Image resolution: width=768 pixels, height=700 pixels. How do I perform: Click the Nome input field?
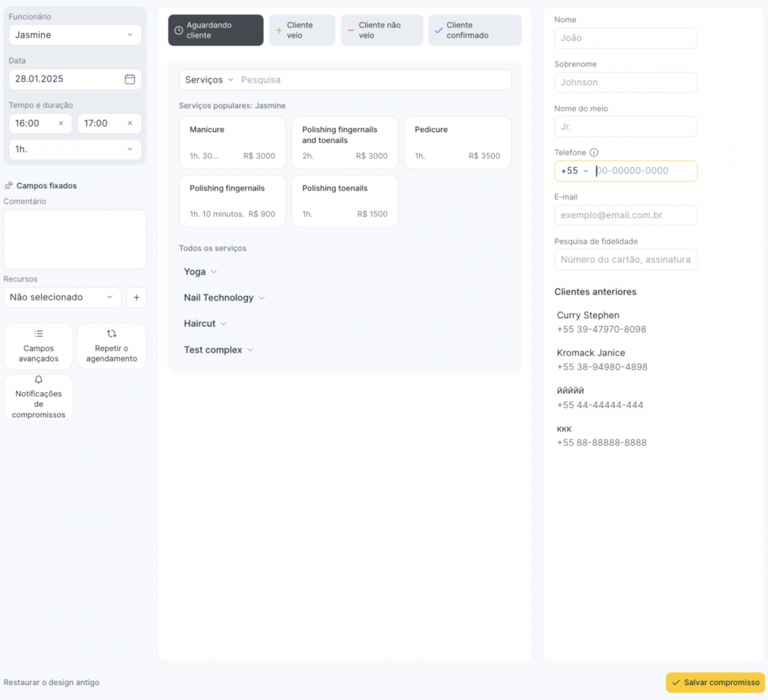coord(625,38)
